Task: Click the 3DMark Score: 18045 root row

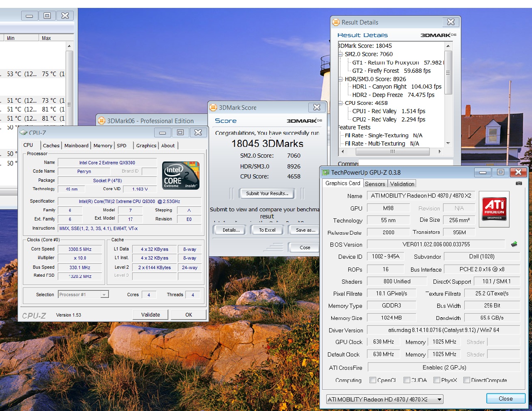Action: [365, 46]
